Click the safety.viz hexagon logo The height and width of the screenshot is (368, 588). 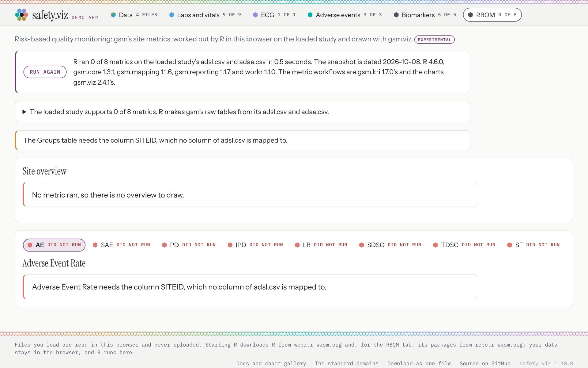pyautogui.click(x=22, y=15)
